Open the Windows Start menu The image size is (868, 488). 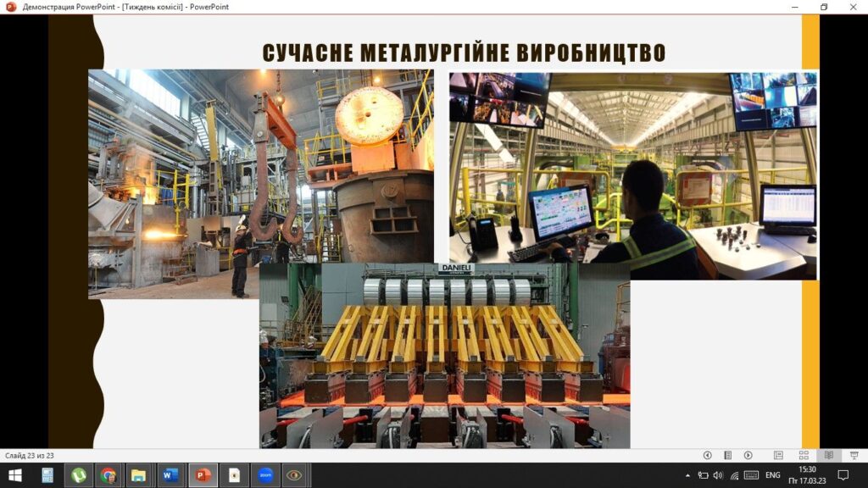click(15, 475)
